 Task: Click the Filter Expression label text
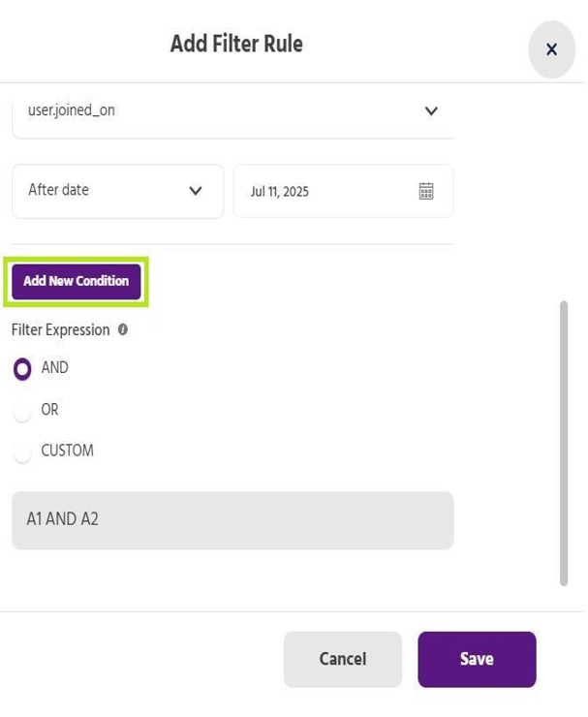tap(60, 329)
